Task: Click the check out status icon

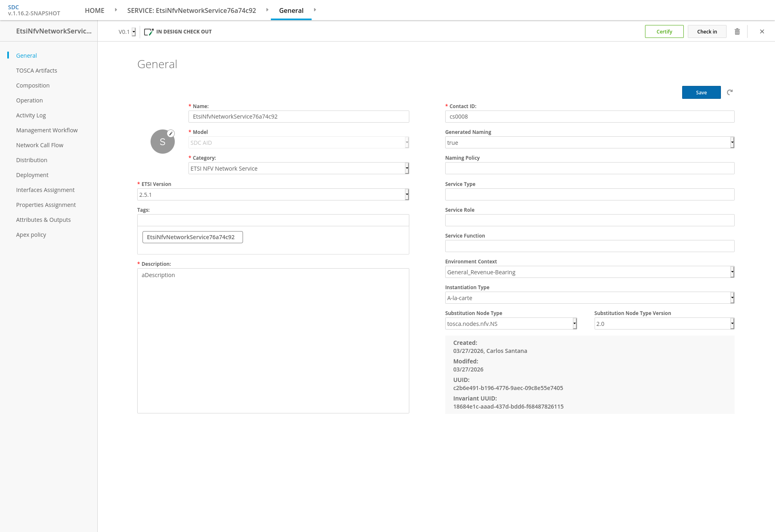Action: [149, 31]
